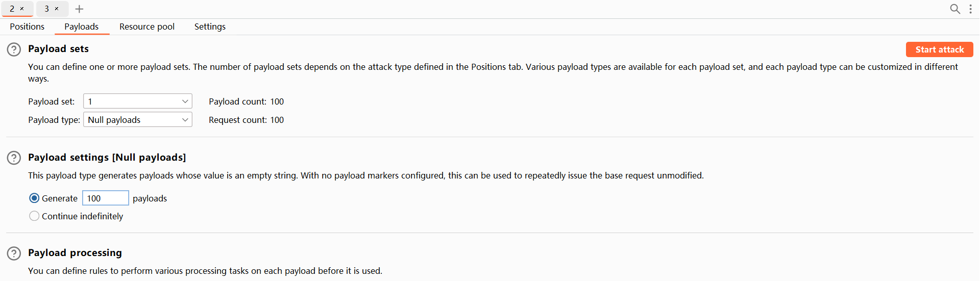Go to the Settings tab
980x281 pixels.
210,27
